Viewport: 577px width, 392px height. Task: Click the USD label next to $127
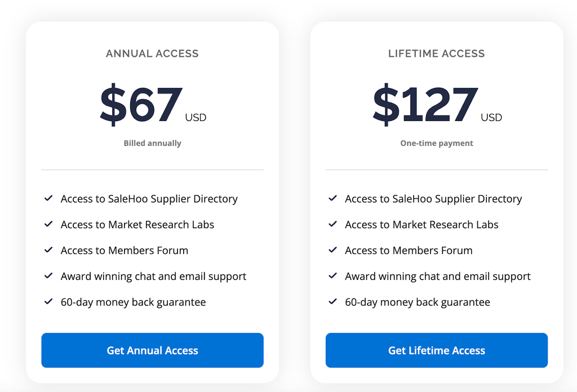click(x=491, y=118)
